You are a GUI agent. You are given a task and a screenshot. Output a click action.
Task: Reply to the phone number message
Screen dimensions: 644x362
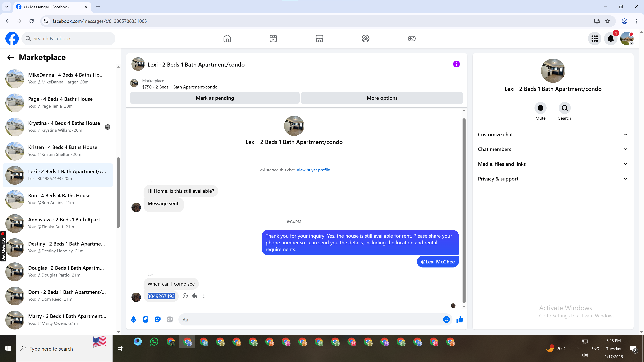pos(195,296)
